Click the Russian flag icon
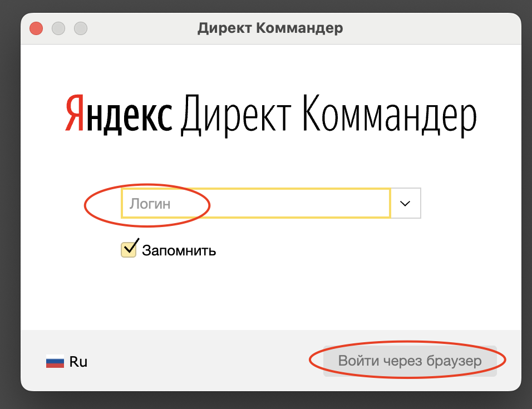This screenshot has height=409, width=532. pyautogui.click(x=55, y=362)
